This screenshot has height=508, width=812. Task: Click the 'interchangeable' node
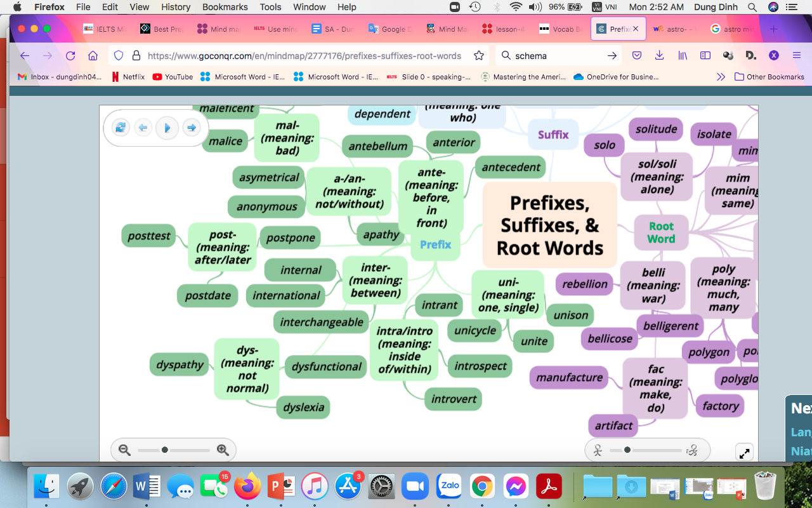(322, 322)
